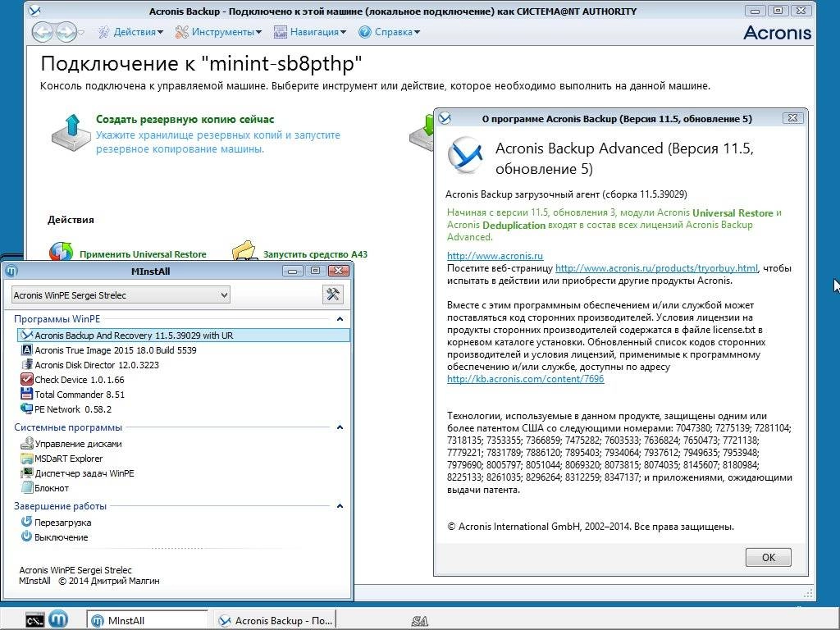Collapse the Программы WinPE section
Viewport: 840px width, 630px height.
coord(340,319)
